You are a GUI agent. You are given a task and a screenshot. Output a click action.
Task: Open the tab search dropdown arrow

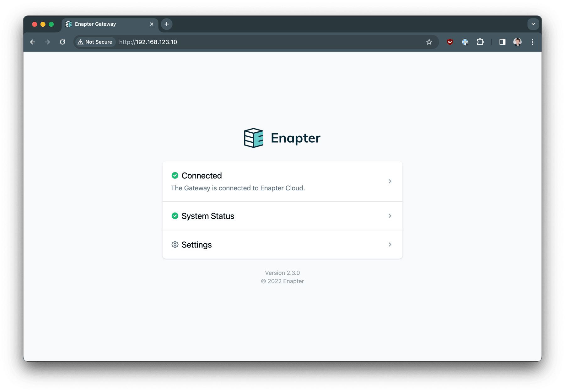[533, 24]
